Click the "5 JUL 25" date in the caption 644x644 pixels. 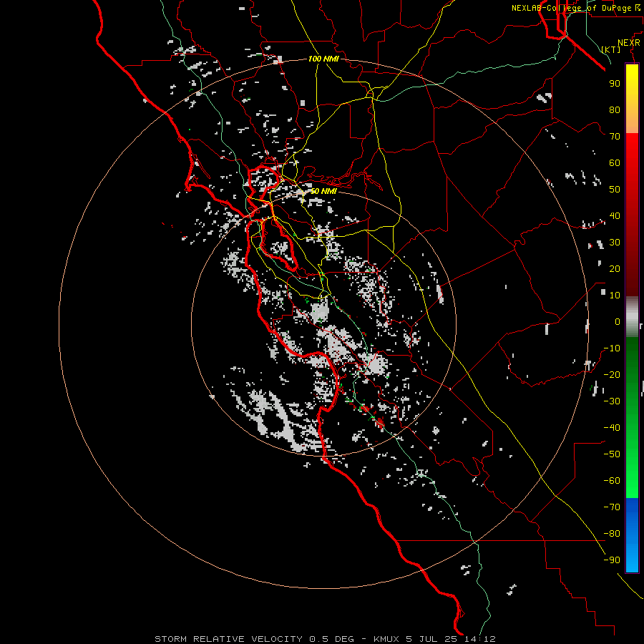pyautogui.click(x=431, y=639)
